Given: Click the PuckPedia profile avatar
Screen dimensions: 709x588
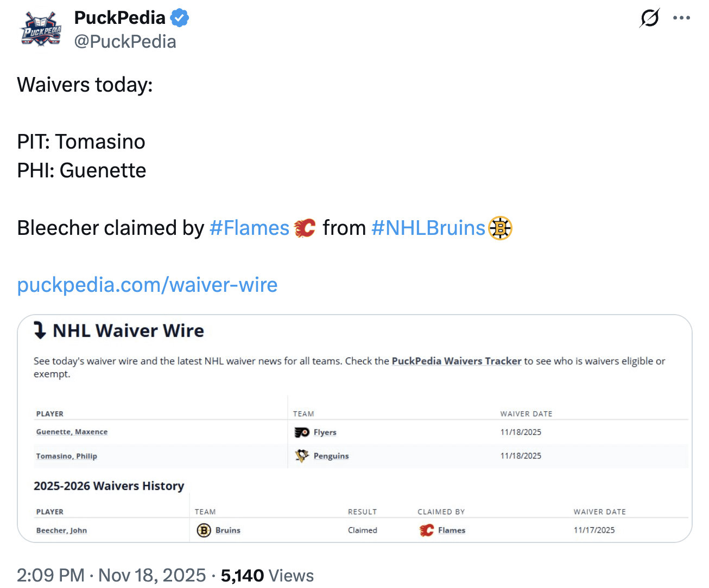Looking at the screenshot, I should click(x=41, y=30).
